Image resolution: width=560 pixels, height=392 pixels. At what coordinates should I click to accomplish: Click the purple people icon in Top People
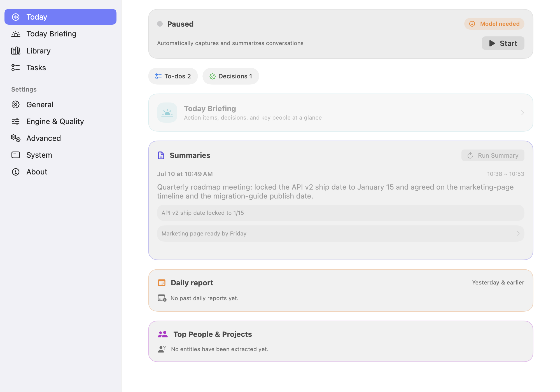click(163, 334)
